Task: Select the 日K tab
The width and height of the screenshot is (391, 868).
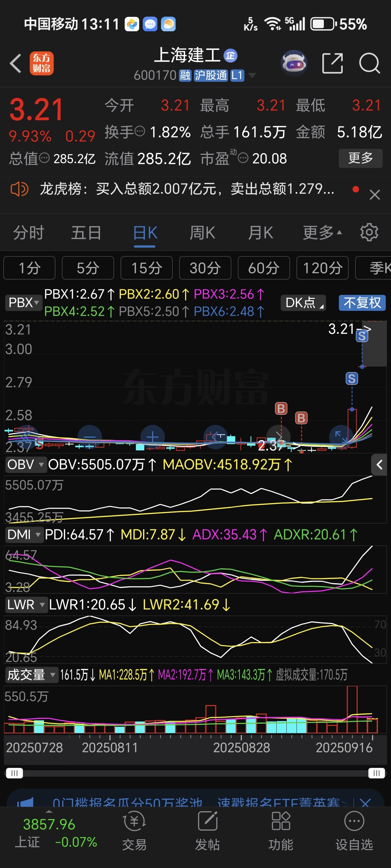Action: pos(145,233)
